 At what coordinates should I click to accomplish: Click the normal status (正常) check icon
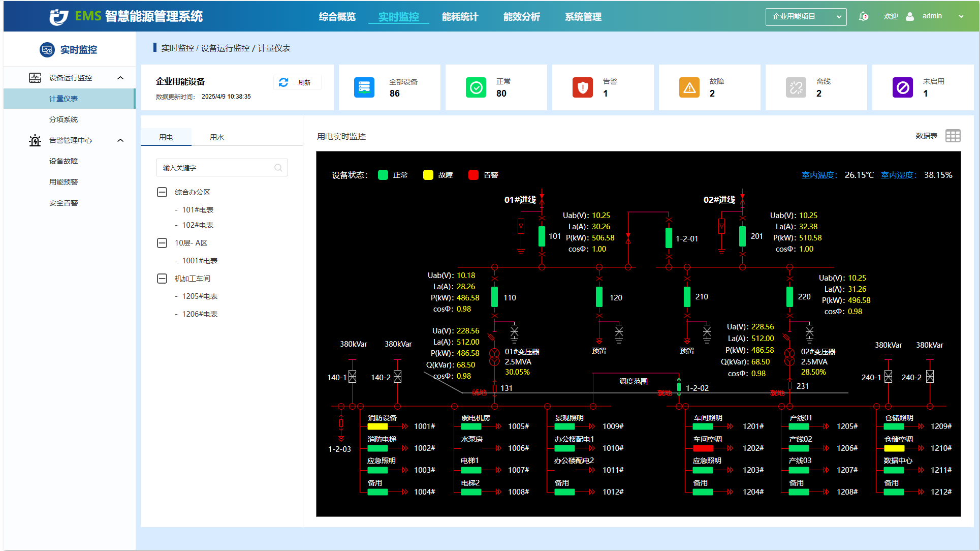pyautogui.click(x=476, y=87)
